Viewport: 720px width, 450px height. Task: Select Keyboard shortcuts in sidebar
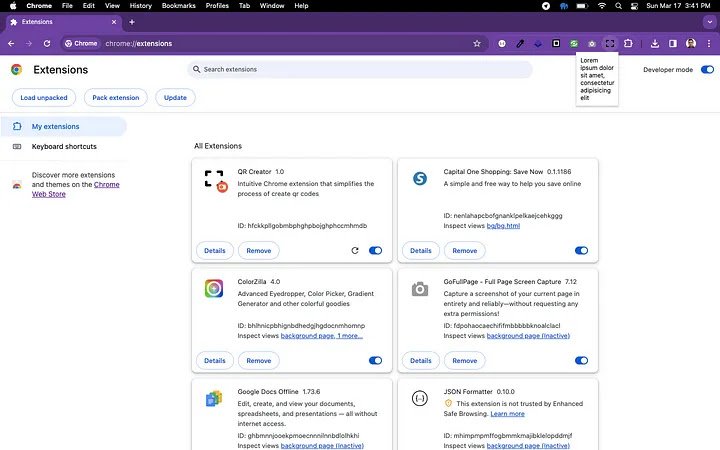point(63,146)
